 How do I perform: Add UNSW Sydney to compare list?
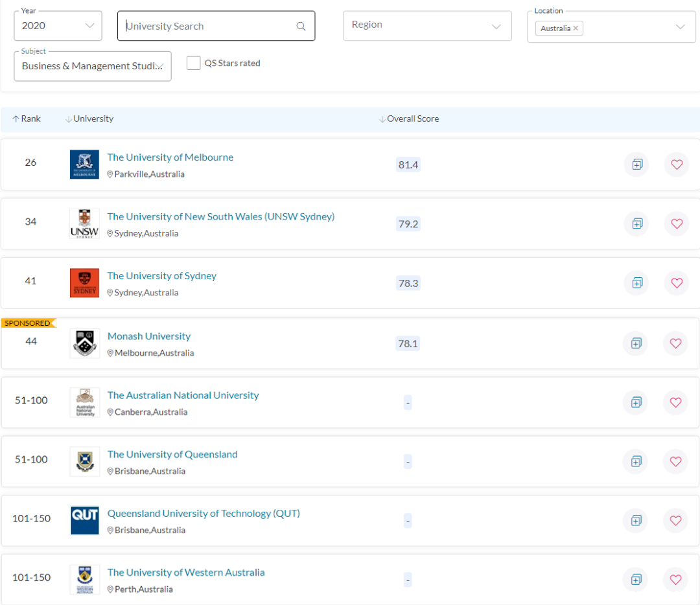[x=637, y=223]
